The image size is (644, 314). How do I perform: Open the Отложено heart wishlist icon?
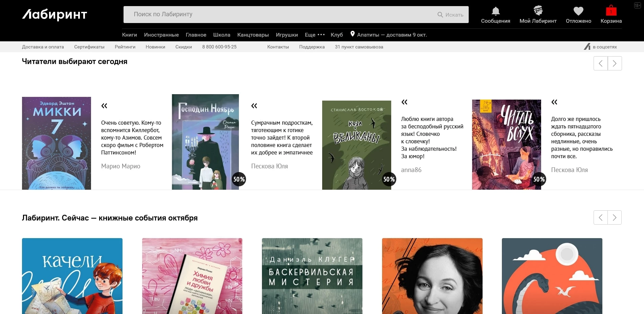coord(578,11)
